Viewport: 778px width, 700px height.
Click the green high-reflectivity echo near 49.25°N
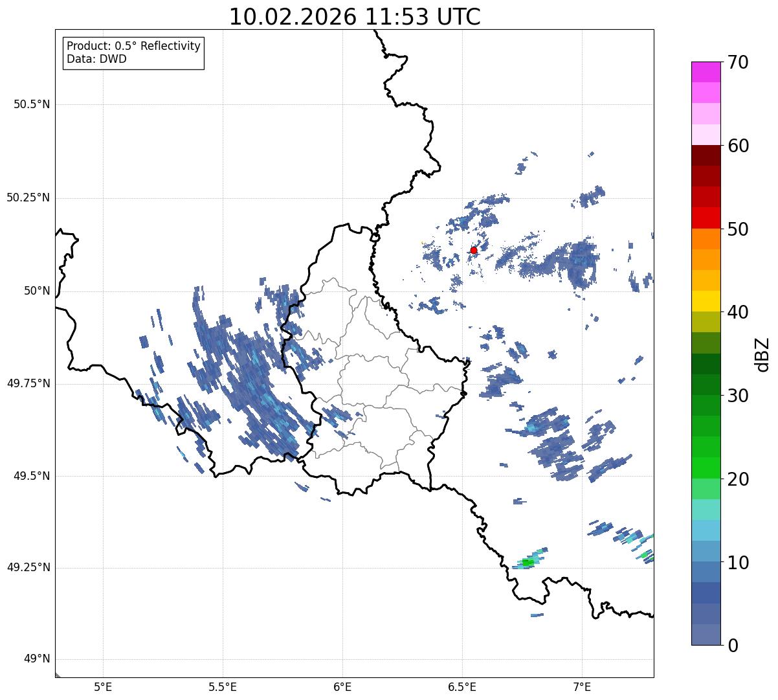(528, 563)
